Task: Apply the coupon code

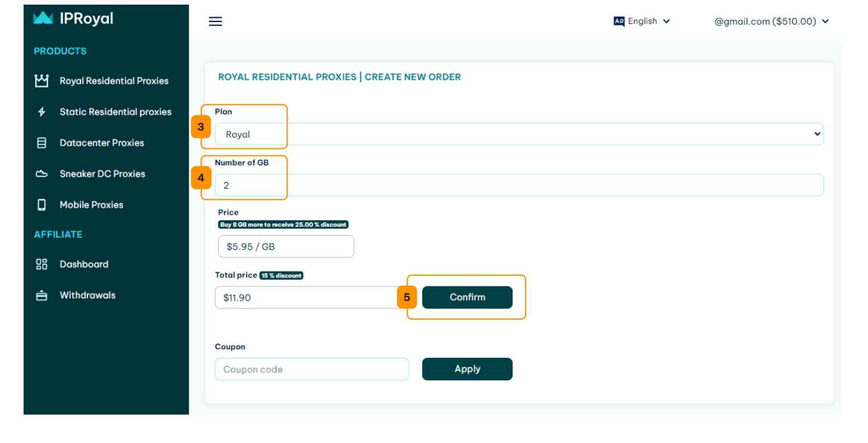Action: [467, 369]
